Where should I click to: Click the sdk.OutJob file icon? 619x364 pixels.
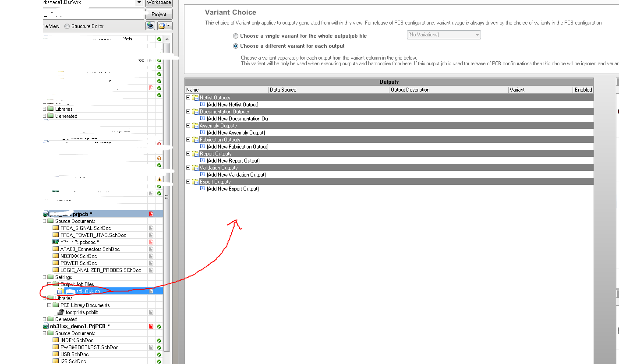tap(60, 291)
